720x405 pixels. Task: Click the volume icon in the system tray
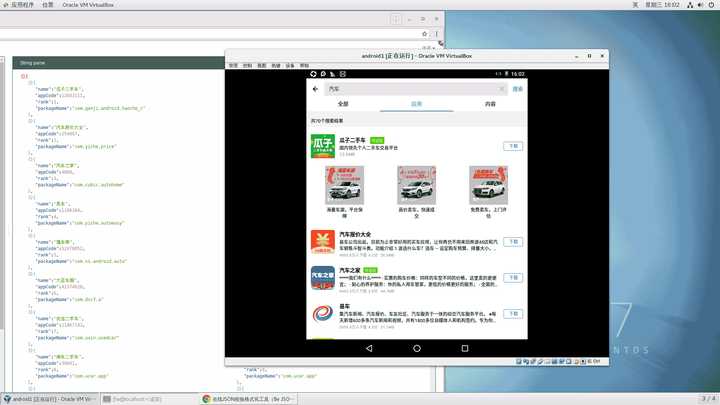click(x=701, y=5)
